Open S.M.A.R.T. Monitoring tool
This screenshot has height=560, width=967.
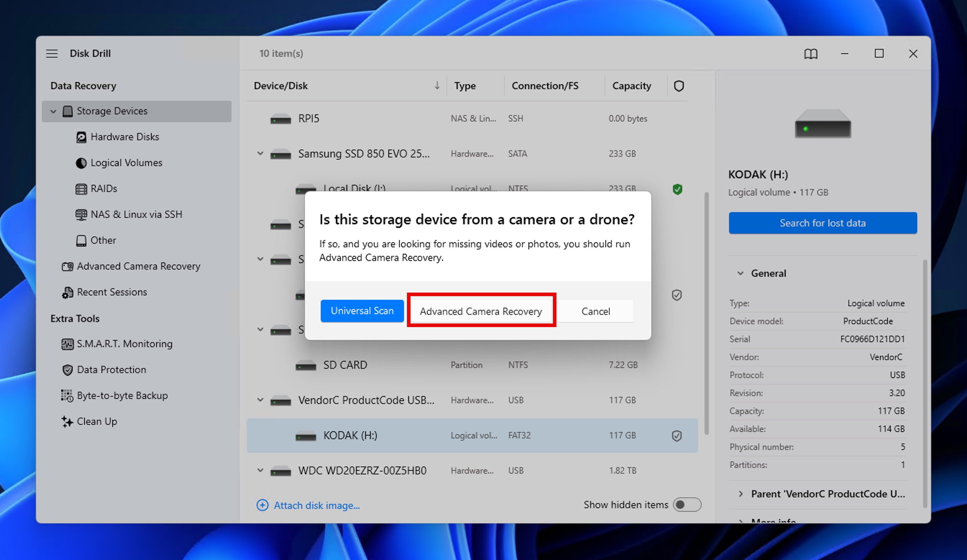(124, 344)
